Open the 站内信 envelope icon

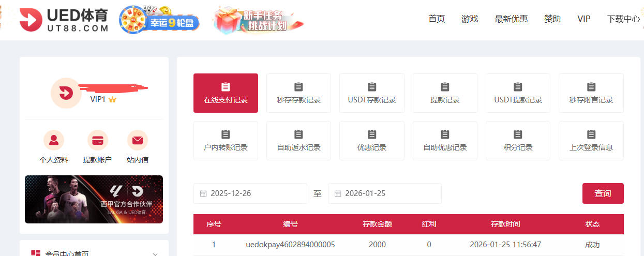coord(137,140)
